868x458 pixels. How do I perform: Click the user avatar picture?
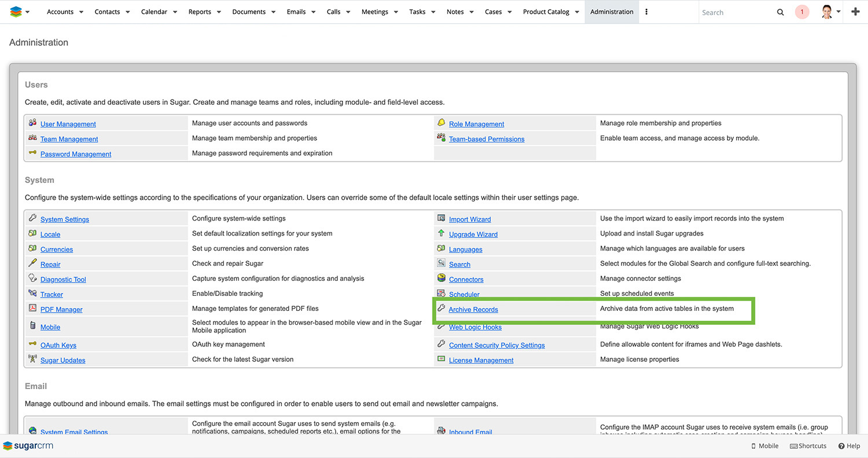point(827,12)
